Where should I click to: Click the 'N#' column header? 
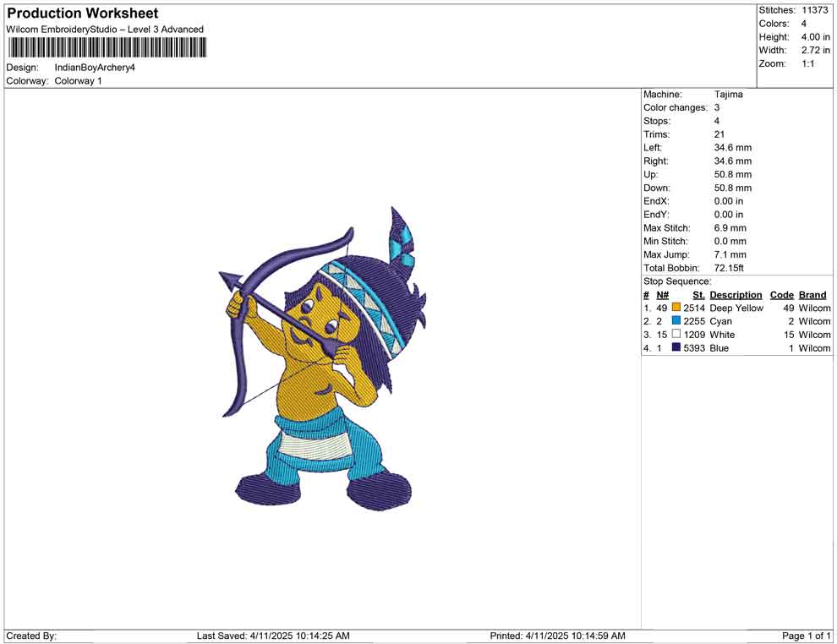[x=663, y=294]
